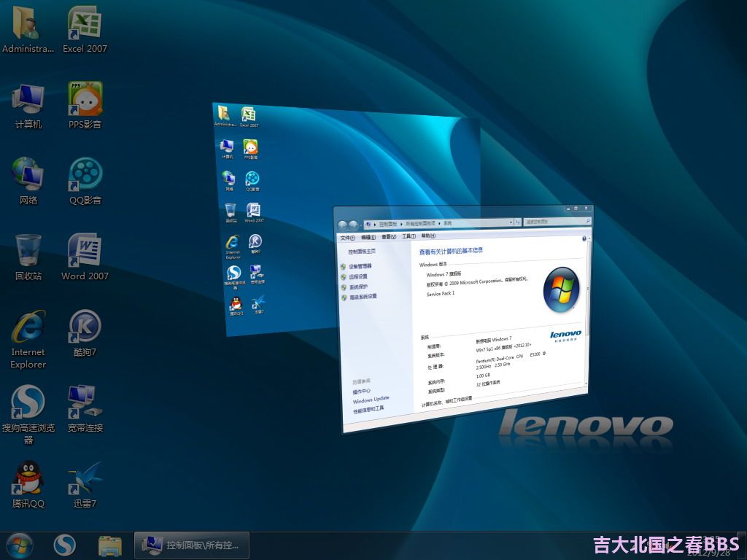Open 宽带连接 desktop shortcut

click(x=85, y=409)
